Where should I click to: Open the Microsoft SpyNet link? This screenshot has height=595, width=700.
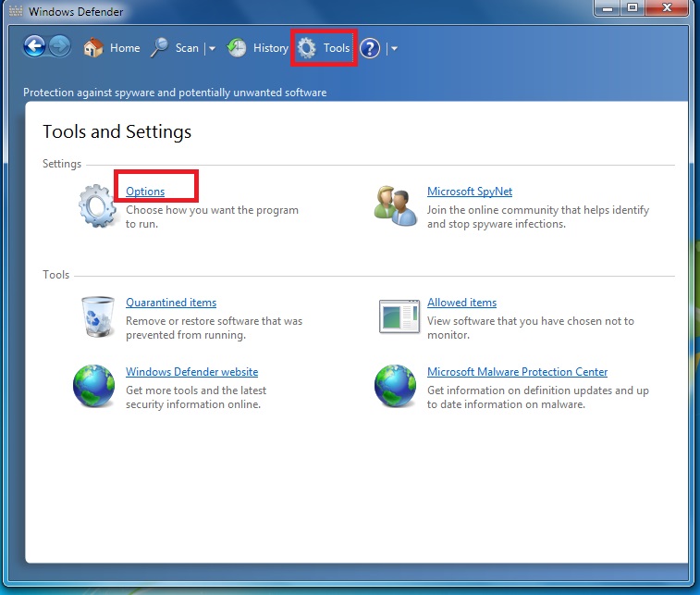coord(470,192)
